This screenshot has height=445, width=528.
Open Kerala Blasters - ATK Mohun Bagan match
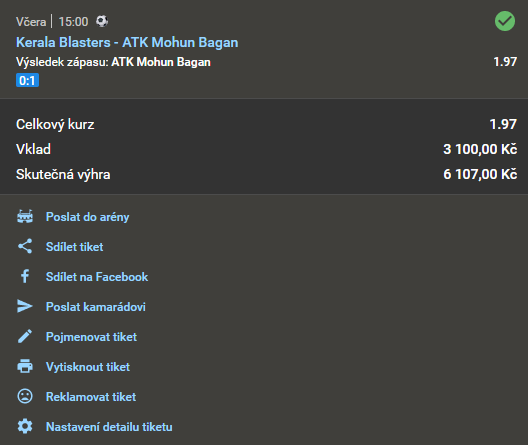[127, 42]
